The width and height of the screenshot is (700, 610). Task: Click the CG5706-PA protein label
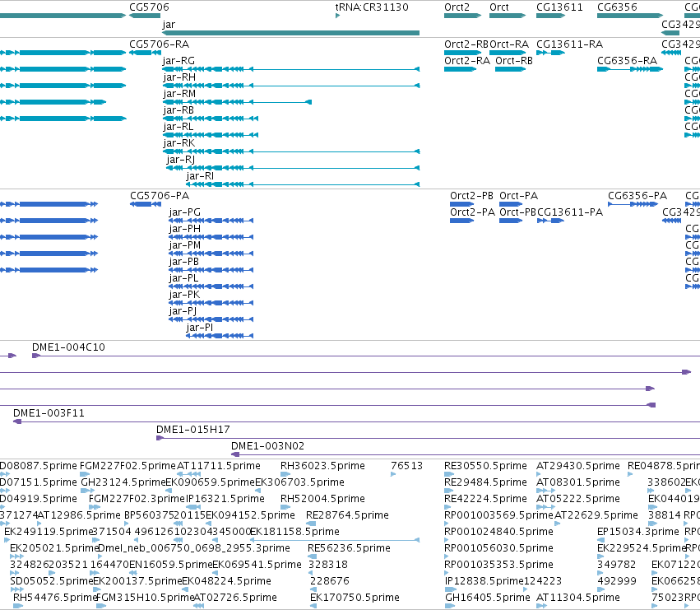[x=160, y=196]
